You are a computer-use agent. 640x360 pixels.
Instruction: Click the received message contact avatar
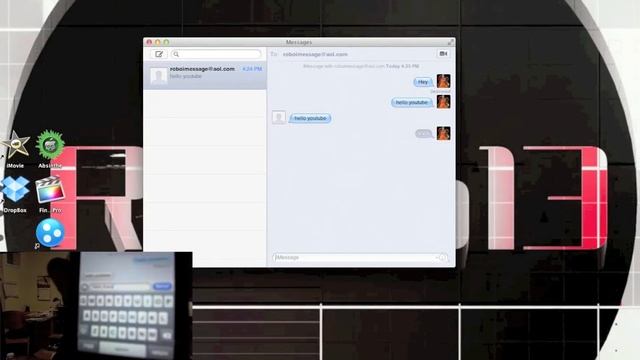279,118
